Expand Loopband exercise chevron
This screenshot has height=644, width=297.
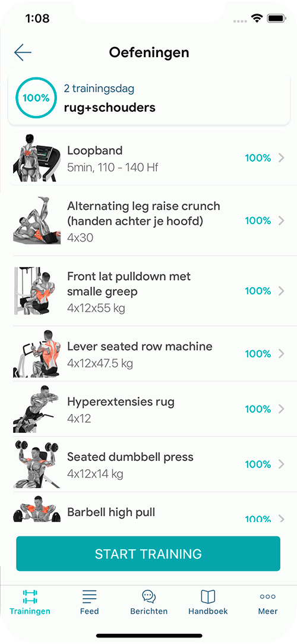click(282, 158)
